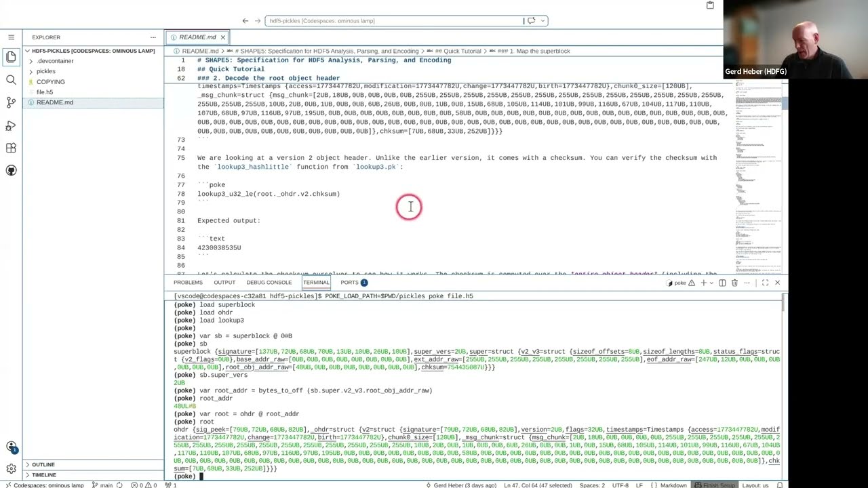Go to line via Ln 47, Col 64
The height and width of the screenshot is (488, 868).
[538, 485]
